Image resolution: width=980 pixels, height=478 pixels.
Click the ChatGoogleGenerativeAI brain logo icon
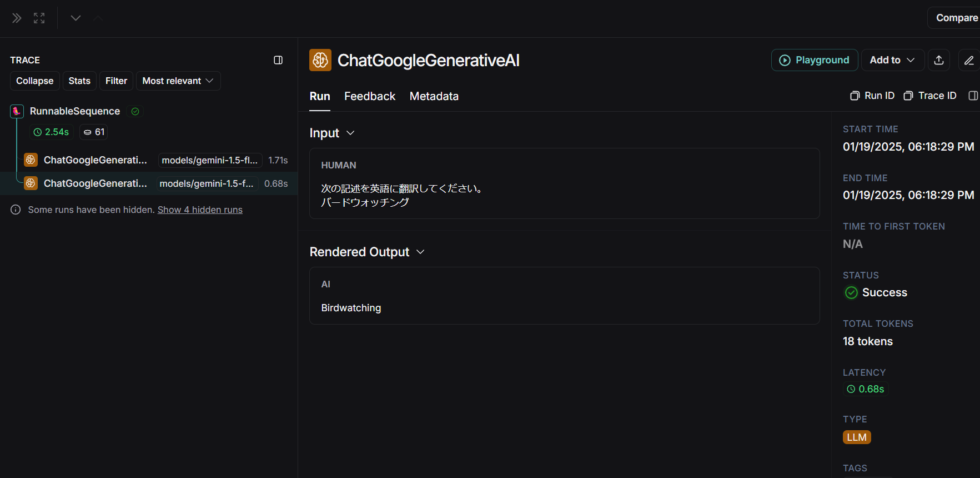320,60
